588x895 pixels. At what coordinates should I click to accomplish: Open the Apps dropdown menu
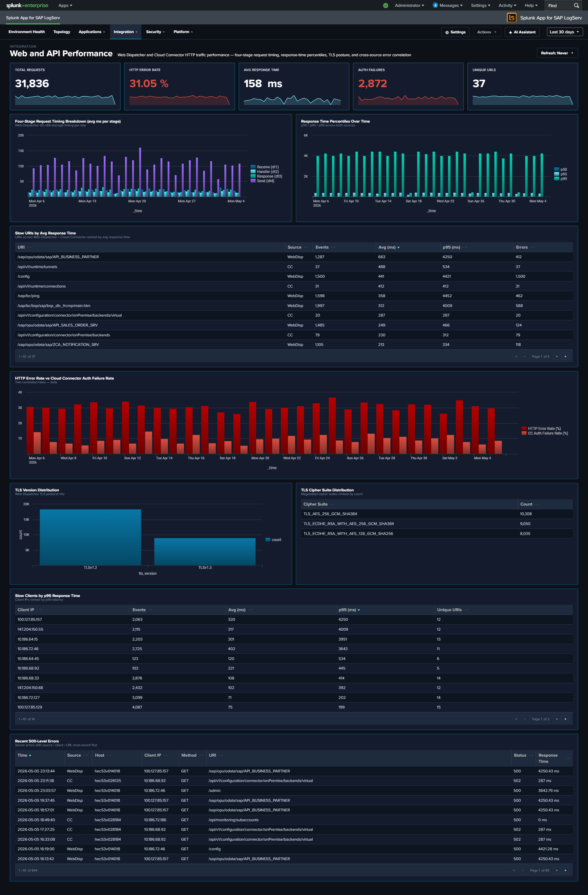tap(65, 5)
